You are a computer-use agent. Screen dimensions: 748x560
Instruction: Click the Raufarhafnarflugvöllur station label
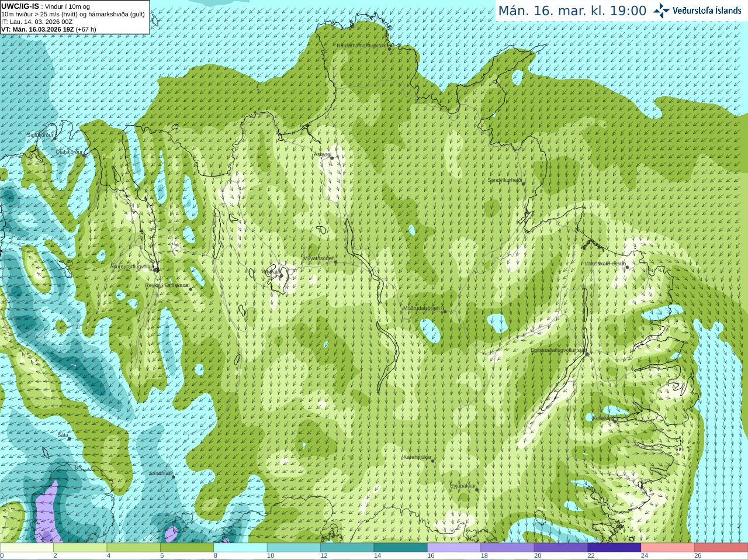click(362, 45)
